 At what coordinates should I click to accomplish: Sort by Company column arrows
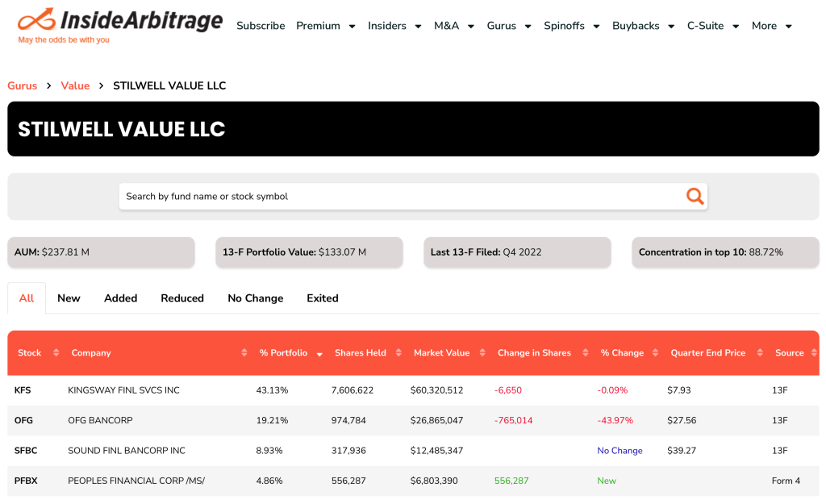pos(244,353)
